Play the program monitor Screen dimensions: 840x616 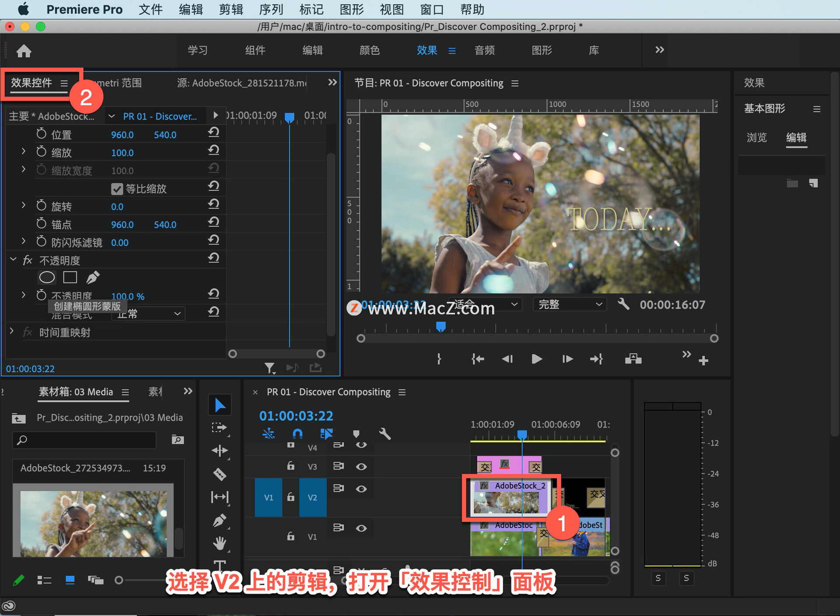coord(537,359)
